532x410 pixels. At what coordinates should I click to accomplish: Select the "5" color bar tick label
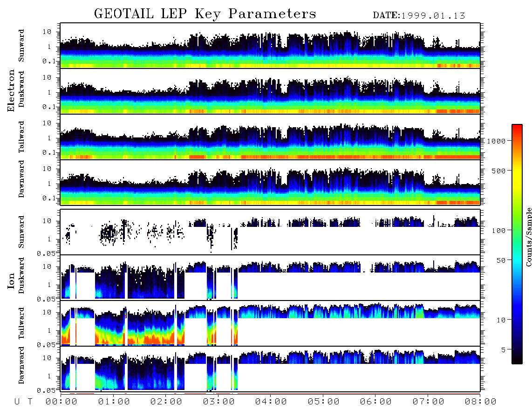pyautogui.click(x=504, y=349)
